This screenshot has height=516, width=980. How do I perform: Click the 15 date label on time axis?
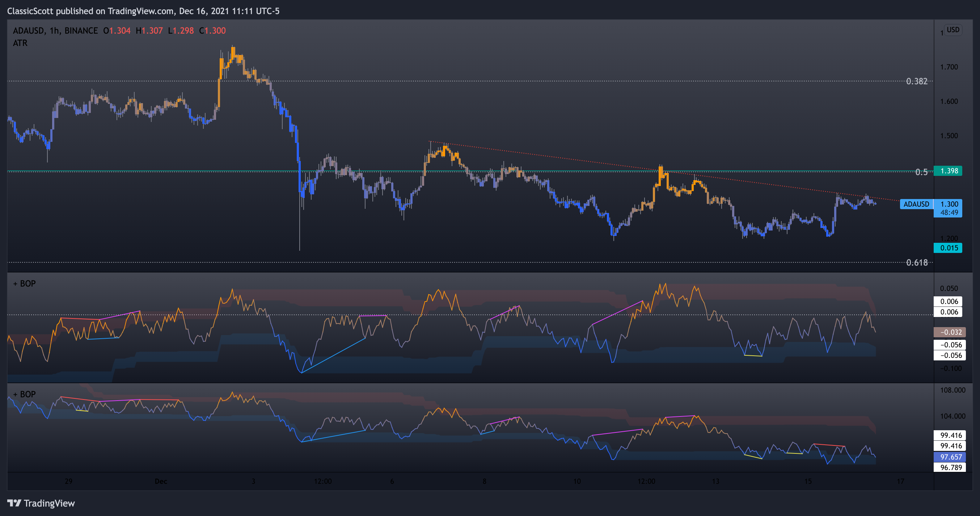[808, 481]
